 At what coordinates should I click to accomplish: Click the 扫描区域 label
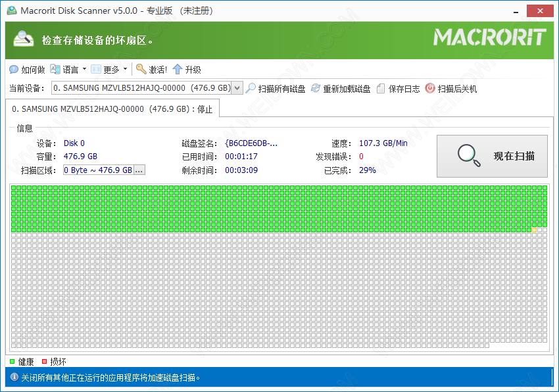(x=39, y=170)
